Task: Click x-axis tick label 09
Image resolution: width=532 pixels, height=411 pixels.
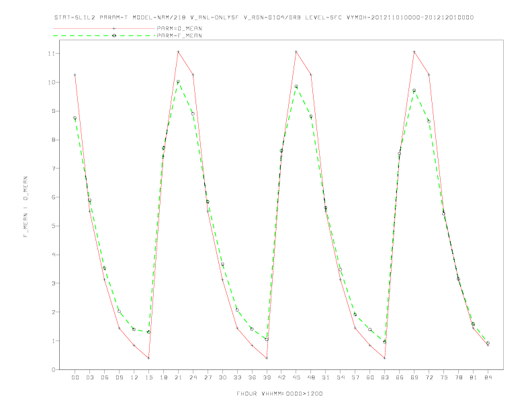Action: tap(120, 377)
